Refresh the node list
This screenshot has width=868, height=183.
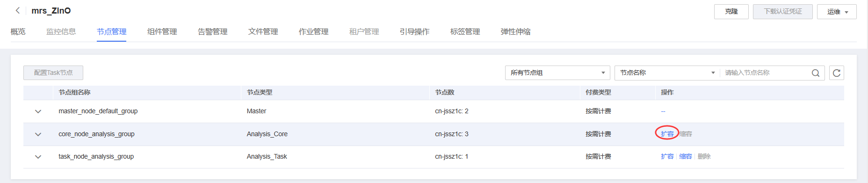[x=837, y=73]
